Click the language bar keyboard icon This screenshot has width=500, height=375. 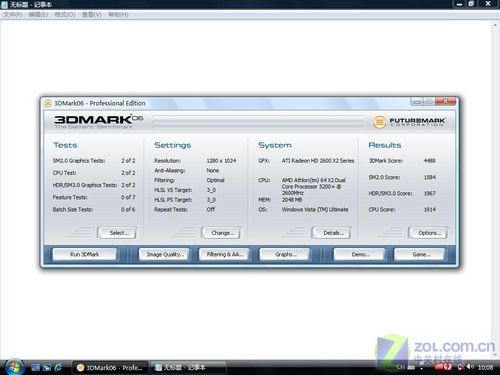(x=411, y=367)
